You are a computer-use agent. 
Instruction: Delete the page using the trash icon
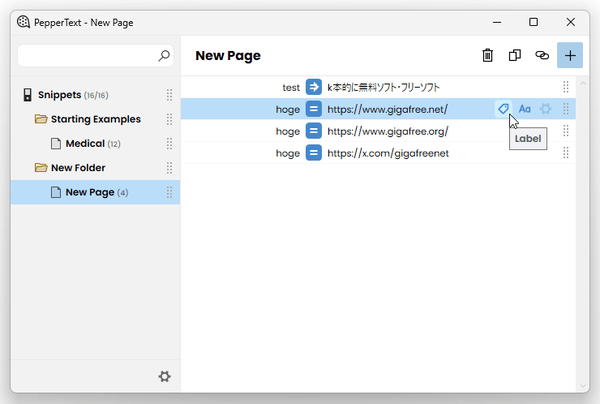pyautogui.click(x=487, y=55)
